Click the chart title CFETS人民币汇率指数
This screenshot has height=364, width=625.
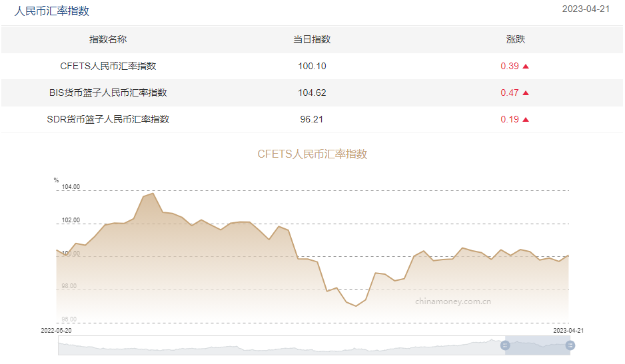[312, 154]
